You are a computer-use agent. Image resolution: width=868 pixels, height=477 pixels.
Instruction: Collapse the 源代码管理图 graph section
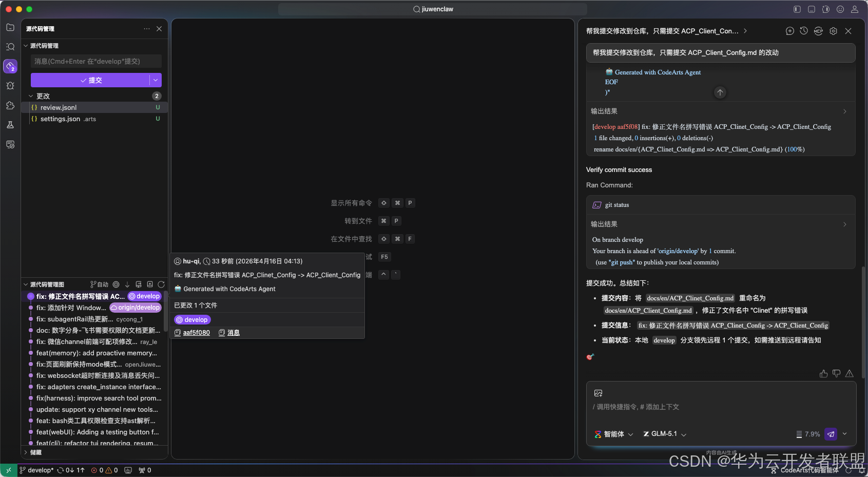tap(26, 284)
